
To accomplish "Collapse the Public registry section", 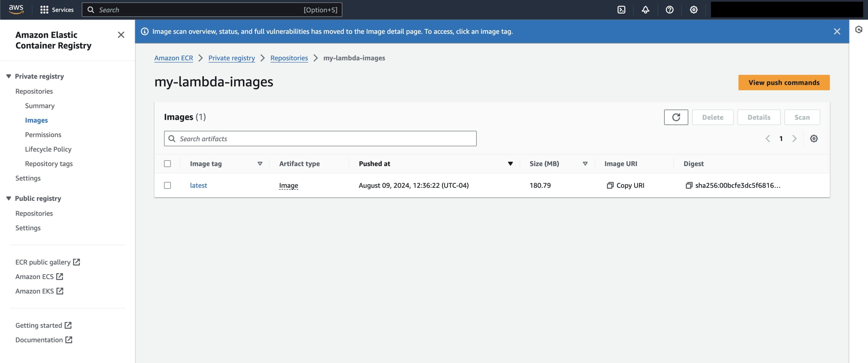I will (x=9, y=198).
